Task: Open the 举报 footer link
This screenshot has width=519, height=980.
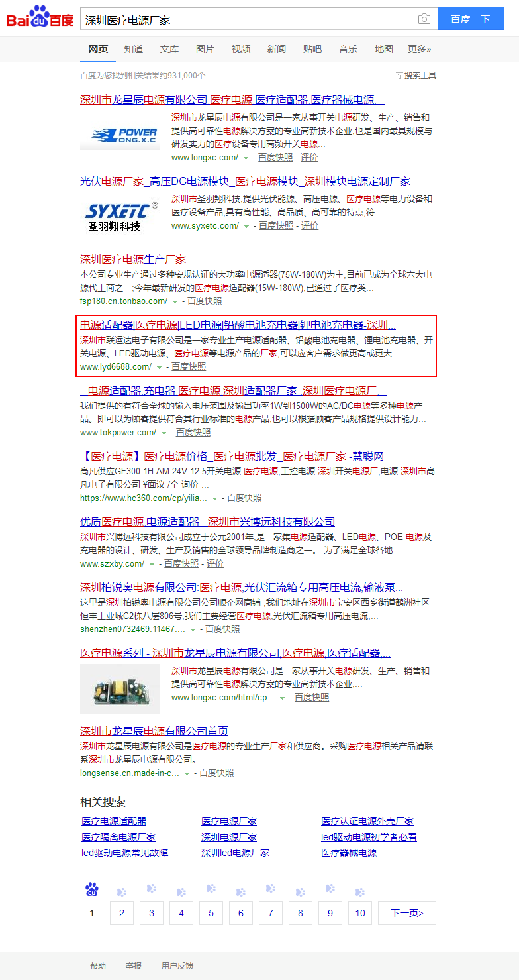Action: pos(134,966)
